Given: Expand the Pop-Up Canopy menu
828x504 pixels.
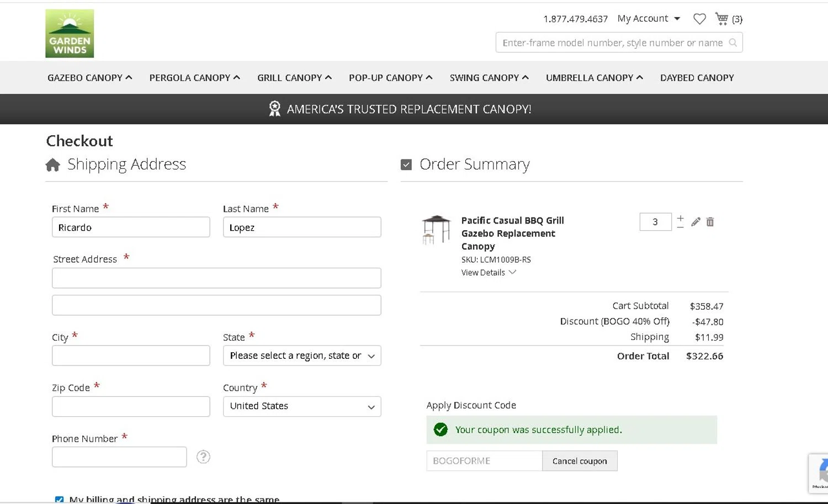Looking at the screenshot, I should pyautogui.click(x=391, y=78).
